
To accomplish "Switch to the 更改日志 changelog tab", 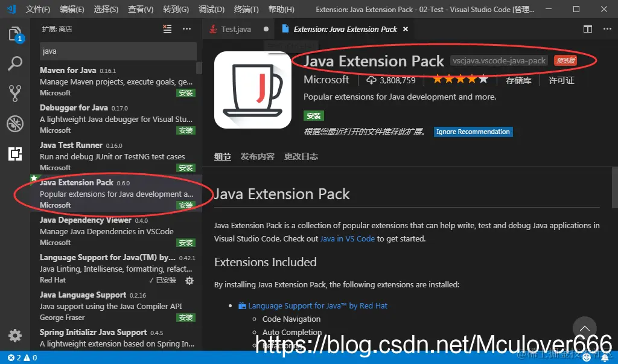I will [x=301, y=156].
